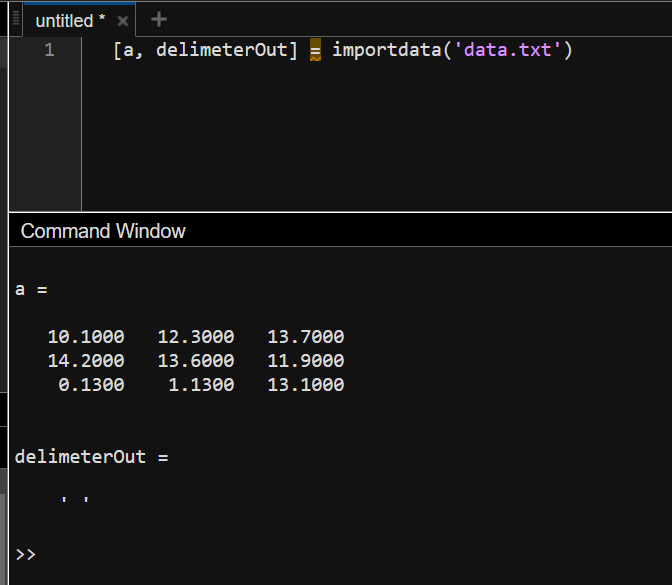Open a new editor tab with plus
The height and width of the screenshot is (585, 672).
click(158, 20)
